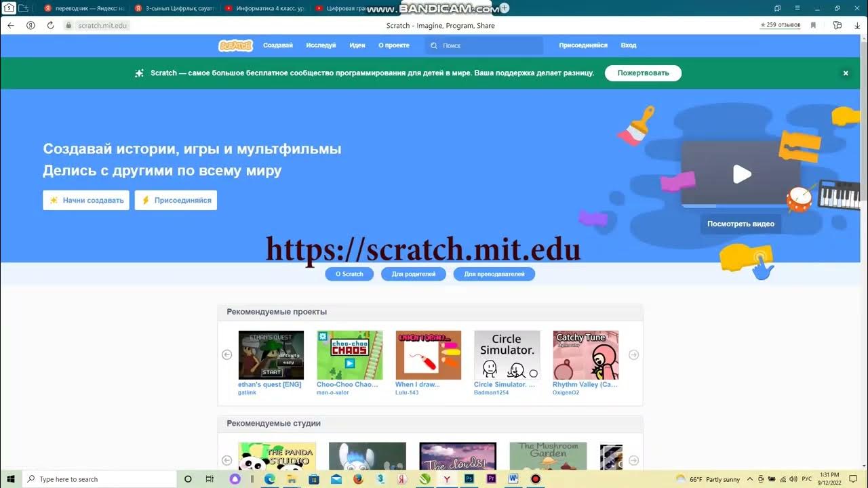This screenshot has width=868, height=488.
Task: Open The Panda Studio thumbnail
Action: pos(277,456)
